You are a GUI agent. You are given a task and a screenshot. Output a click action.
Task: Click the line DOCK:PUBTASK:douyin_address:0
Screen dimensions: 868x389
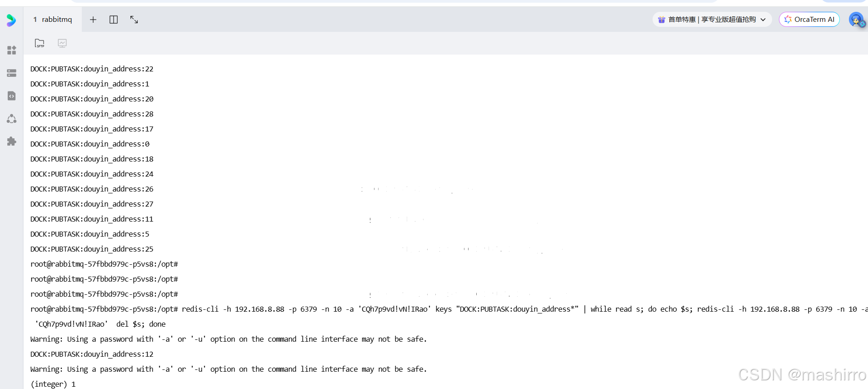click(90, 144)
